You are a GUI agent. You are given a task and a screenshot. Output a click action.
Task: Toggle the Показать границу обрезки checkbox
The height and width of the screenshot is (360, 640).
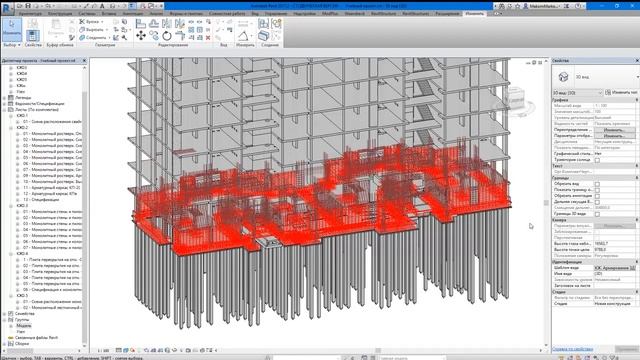(597, 190)
